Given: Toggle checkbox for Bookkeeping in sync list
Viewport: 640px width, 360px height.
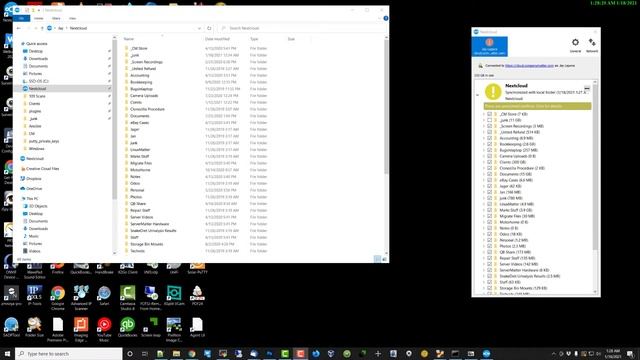Looking at the screenshot, I should tap(489, 144).
